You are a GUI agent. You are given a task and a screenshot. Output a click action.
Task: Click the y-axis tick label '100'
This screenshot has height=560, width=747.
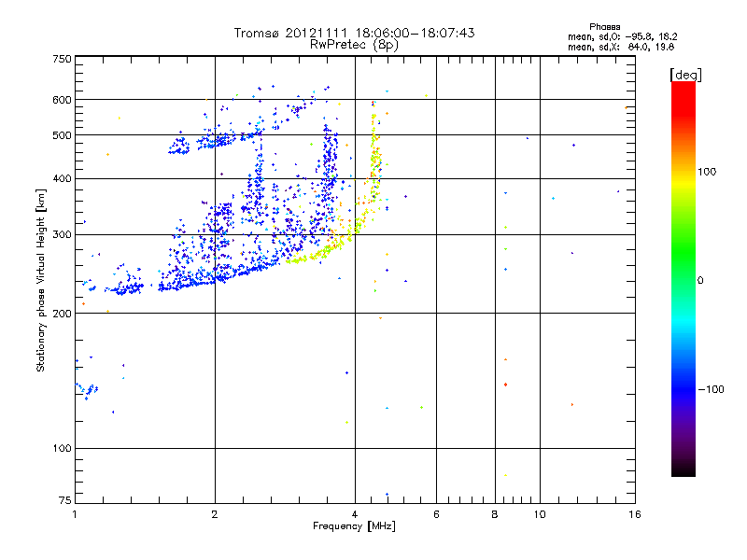pyautogui.click(x=63, y=449)
